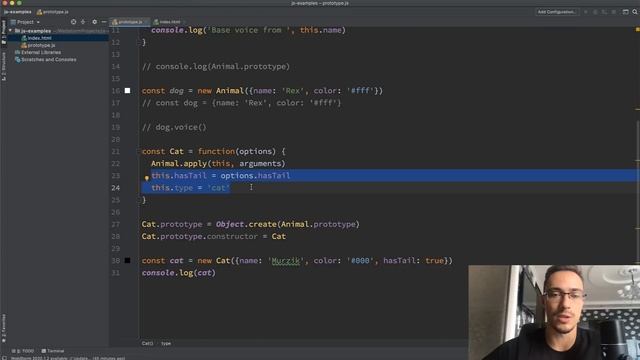640x360 pixels.
Task: Click '// console.log(Animal.prototype)' comment on line 14
Action: click(216, 67)
